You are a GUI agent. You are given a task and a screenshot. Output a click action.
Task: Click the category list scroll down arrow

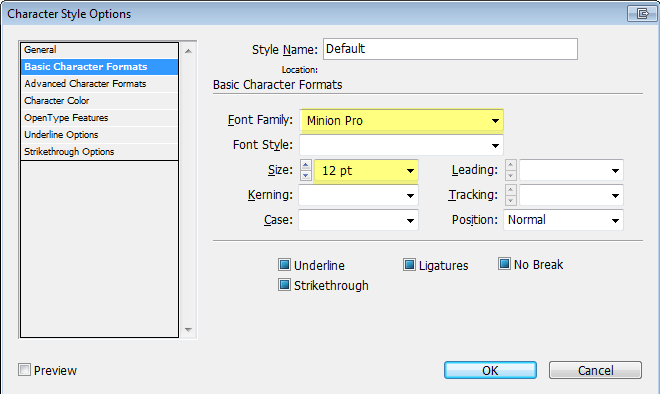click(189, 330)
